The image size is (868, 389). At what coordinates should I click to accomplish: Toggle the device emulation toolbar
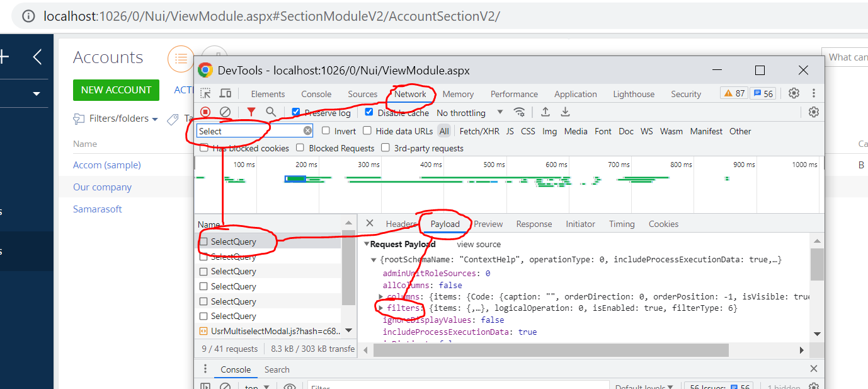(x=226, y=93)
